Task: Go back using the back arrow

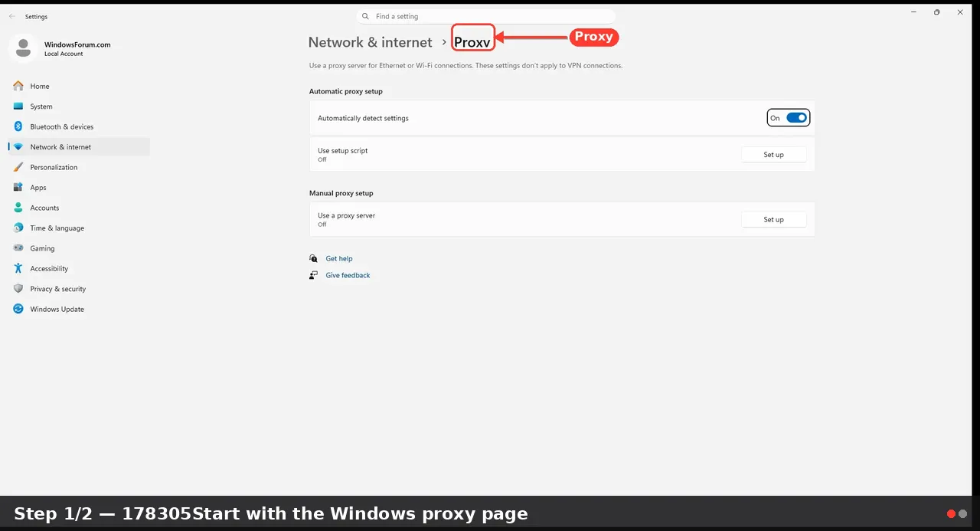Action: pos(11,16)
